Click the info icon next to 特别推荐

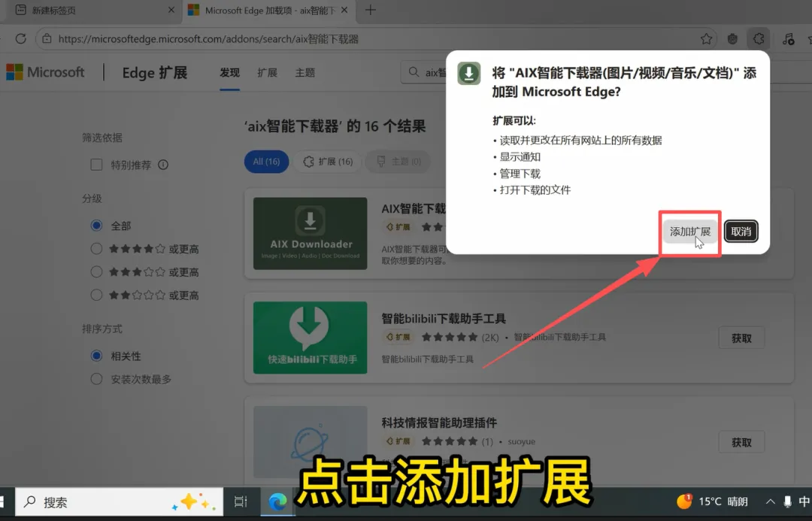pyautogui.click(x=163, y=165)
